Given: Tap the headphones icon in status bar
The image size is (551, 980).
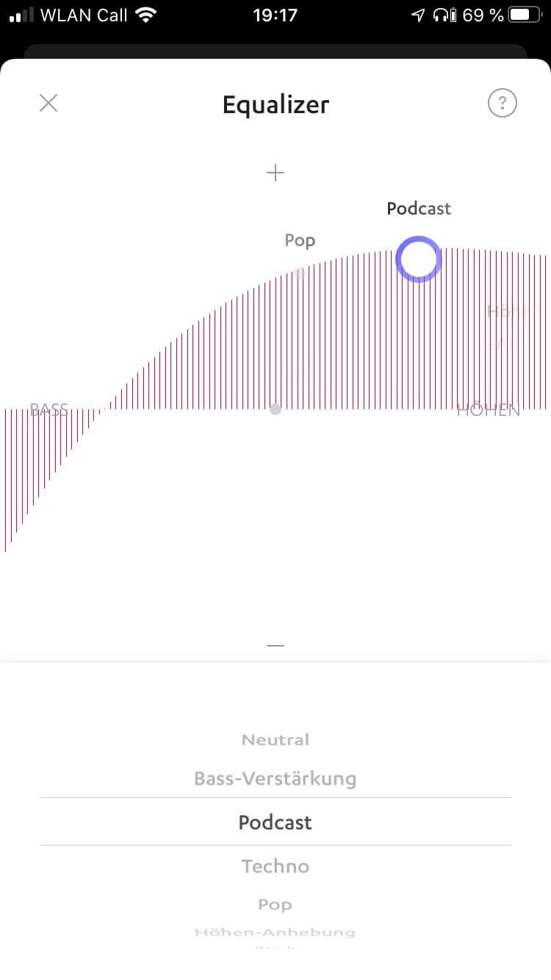Looking at the screenshot, I should (x=441, y=15).
